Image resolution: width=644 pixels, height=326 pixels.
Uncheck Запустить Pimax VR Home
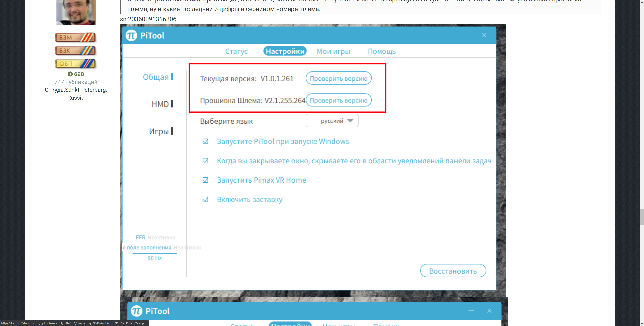pos(205,180)
